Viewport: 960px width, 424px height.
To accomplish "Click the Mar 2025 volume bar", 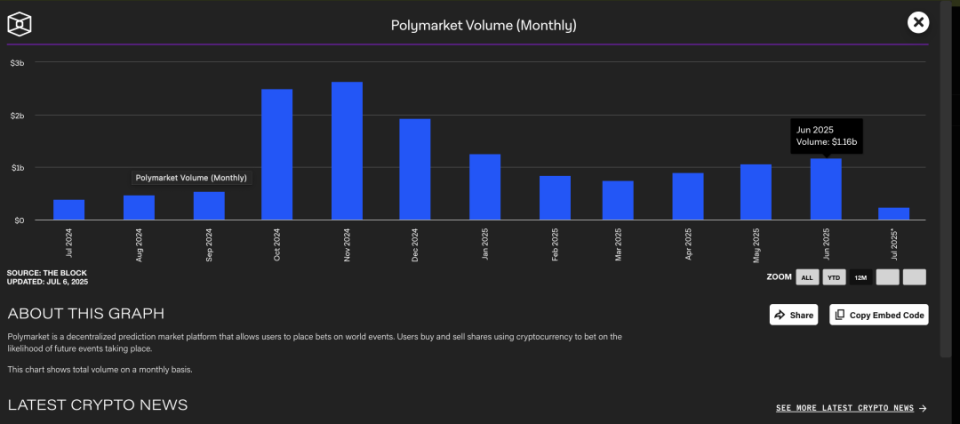I will point(618,200).
